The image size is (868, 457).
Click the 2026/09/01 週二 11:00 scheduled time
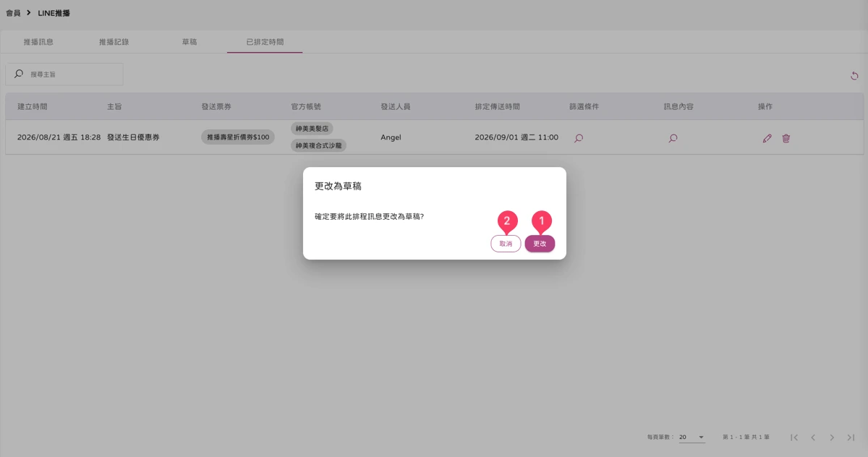coord(516,137)
